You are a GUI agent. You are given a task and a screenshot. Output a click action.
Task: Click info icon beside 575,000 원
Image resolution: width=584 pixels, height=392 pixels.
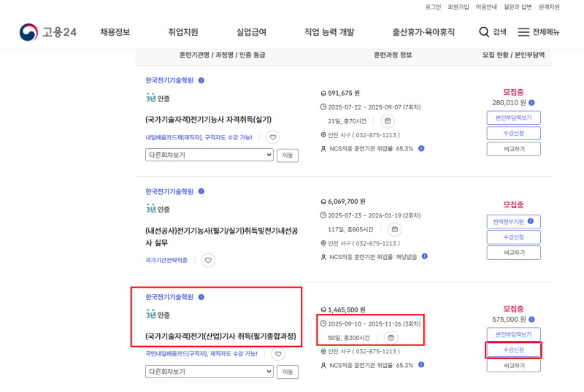point(531,320)
